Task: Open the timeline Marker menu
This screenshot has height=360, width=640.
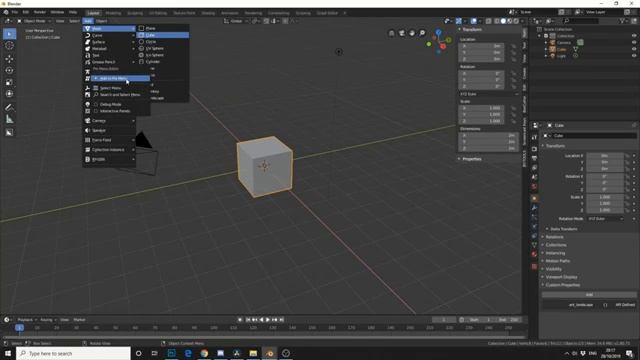Action: point(80,320)
